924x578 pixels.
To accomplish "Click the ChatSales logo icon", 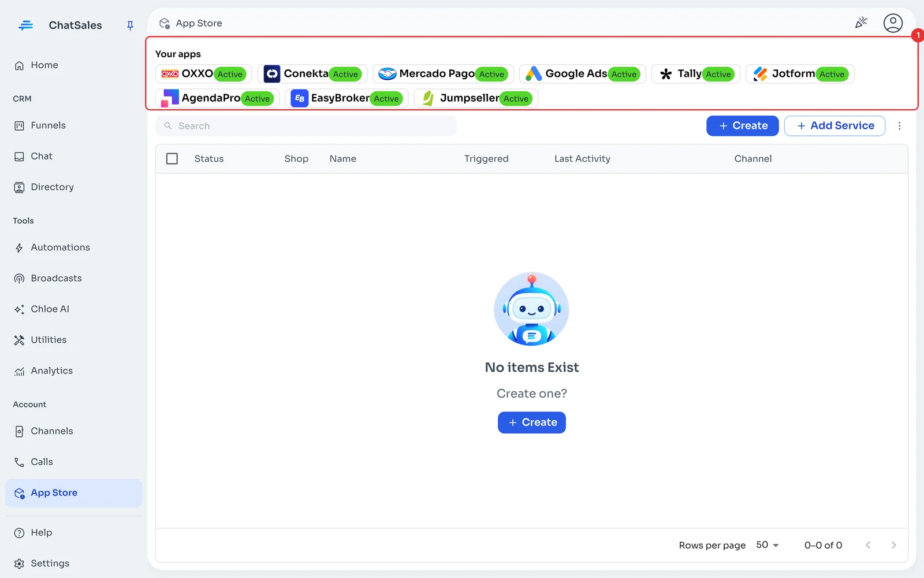I will tap(25, 25).
